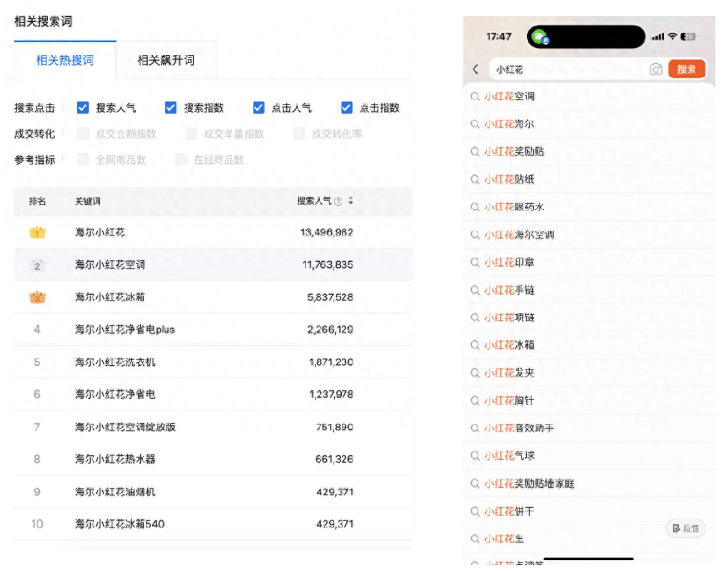Viewport: 728px width, 571px height.
Task: Click the 关键词 column header
Action: pyautogui.click(x=88, y=201)
